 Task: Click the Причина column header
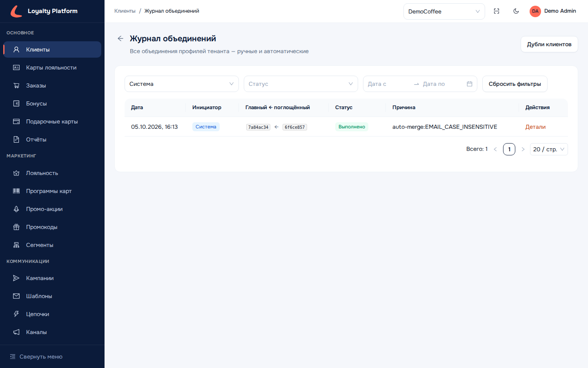pos(452,108)
